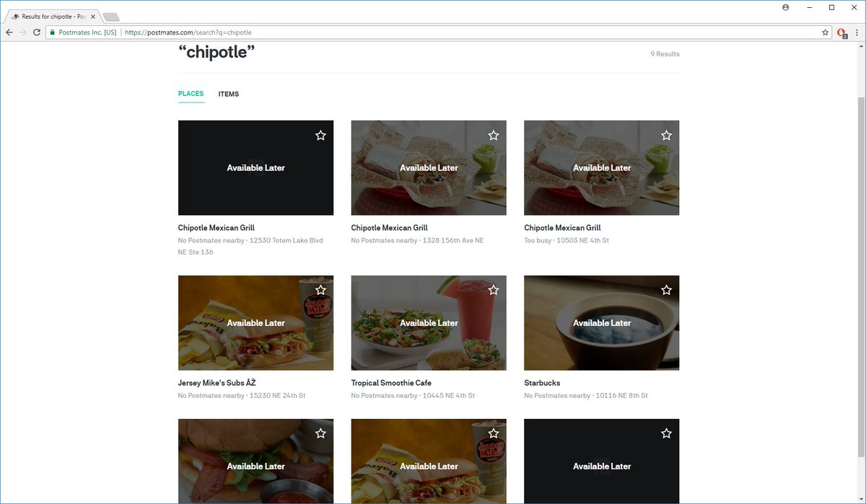
Task: Star the Starbucks card as favorite
Action: click(x=666, y=290)
